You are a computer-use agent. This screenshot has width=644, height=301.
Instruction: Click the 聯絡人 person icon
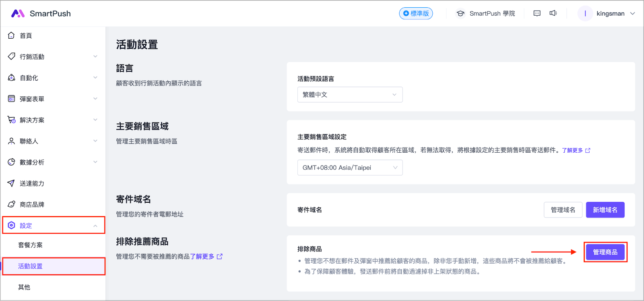11,141
